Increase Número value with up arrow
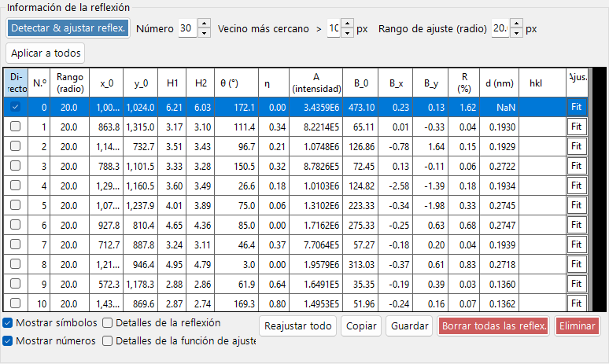 205,24
